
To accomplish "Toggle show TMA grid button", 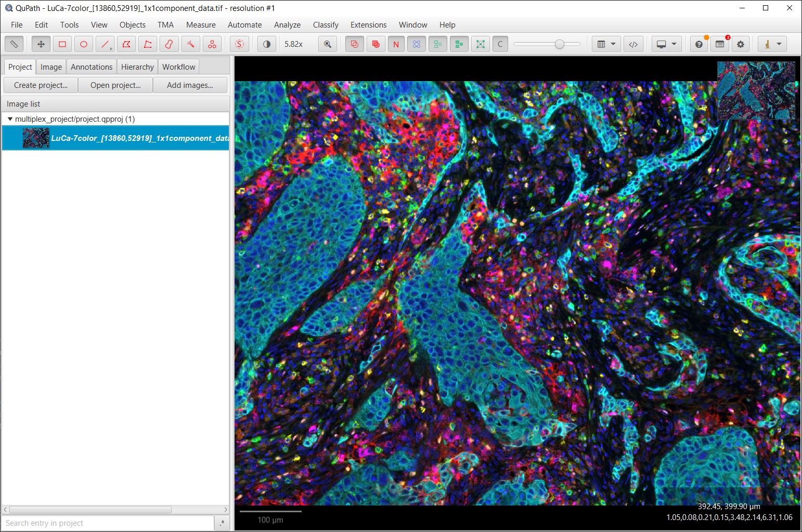I will pos(417,44).
